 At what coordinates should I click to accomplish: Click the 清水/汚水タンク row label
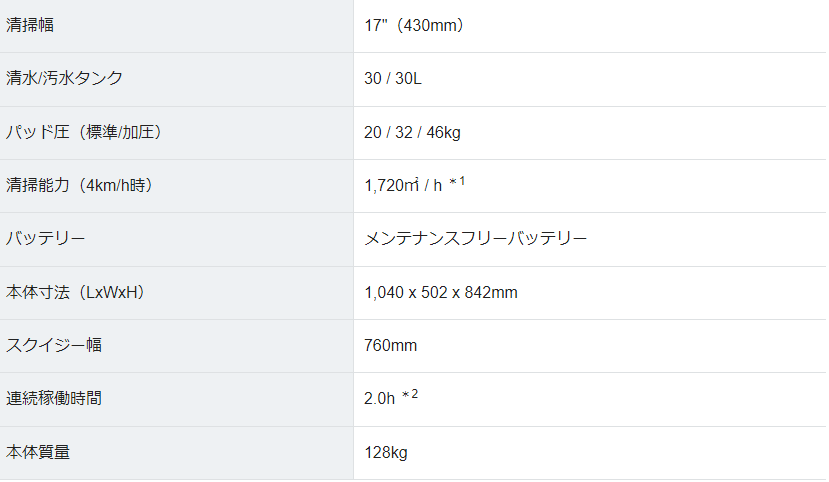(x=64, y=78)
